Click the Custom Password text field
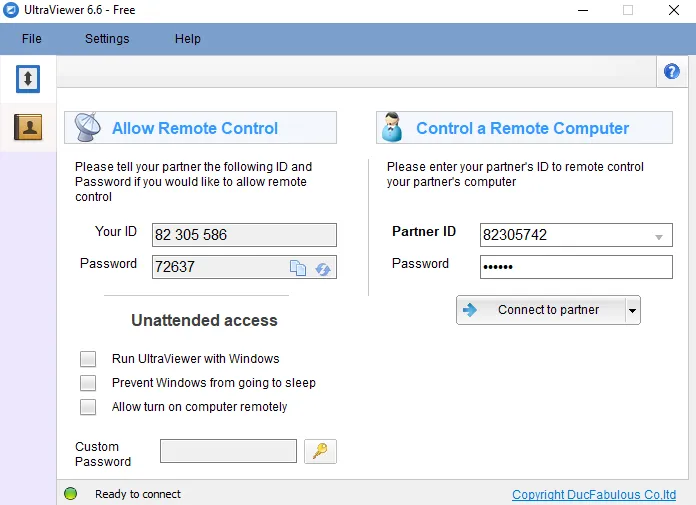Screen dimensions: 696x505 228,451
